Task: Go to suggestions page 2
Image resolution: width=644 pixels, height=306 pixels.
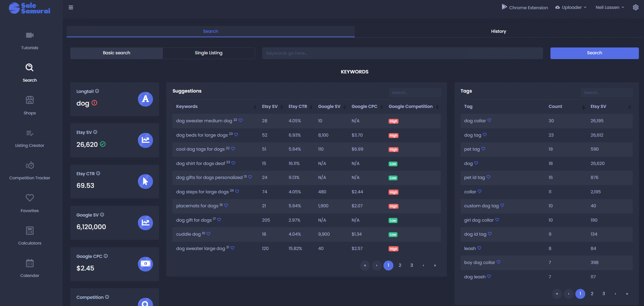Action: pos(400,265)
